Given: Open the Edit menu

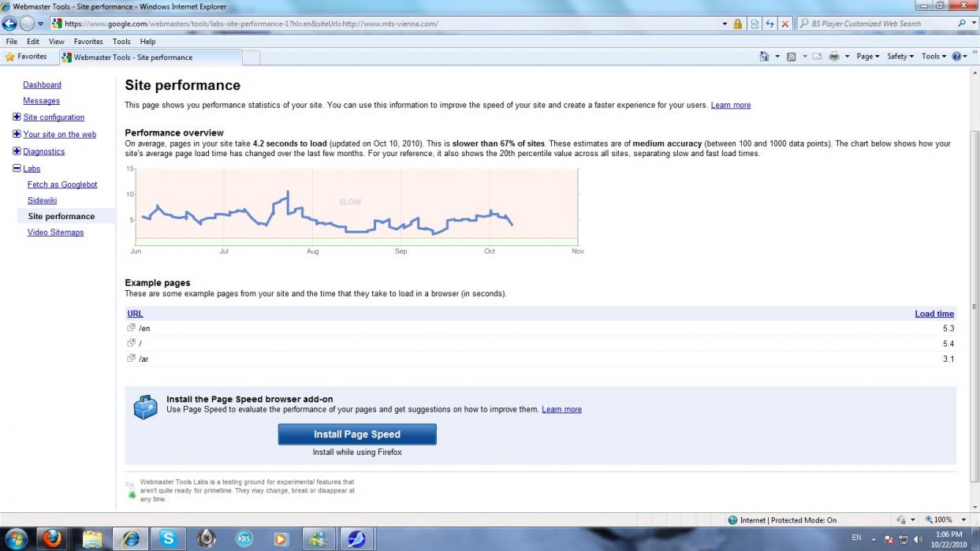Looking at the screenshot, I should tap(33, 42).
